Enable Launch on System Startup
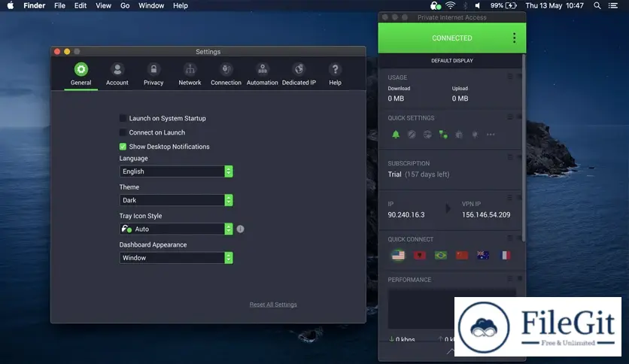The image size is (629, 364). click(123, 118)
